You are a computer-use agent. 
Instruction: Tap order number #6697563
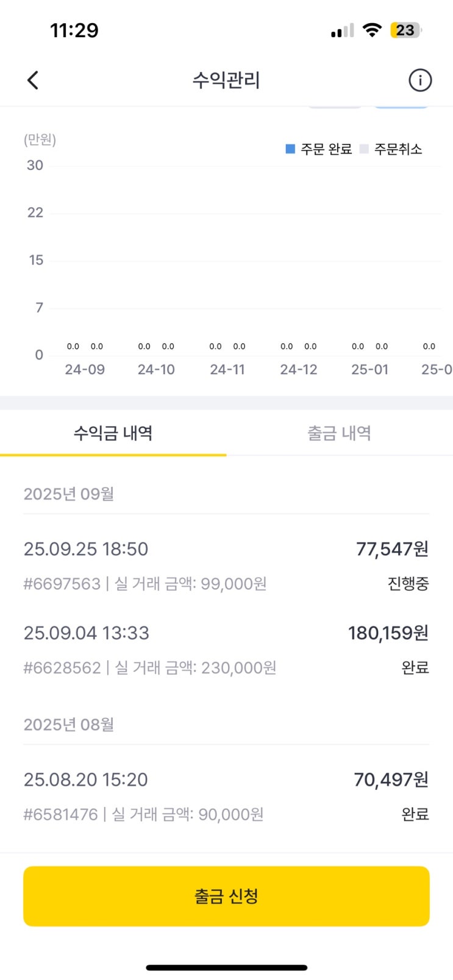[x=62, y=584]
